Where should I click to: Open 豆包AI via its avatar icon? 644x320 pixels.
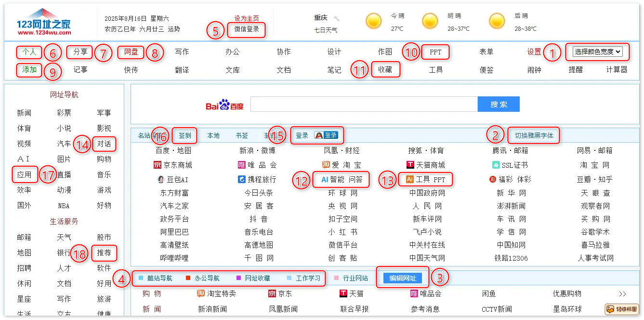tap(161, 179)
